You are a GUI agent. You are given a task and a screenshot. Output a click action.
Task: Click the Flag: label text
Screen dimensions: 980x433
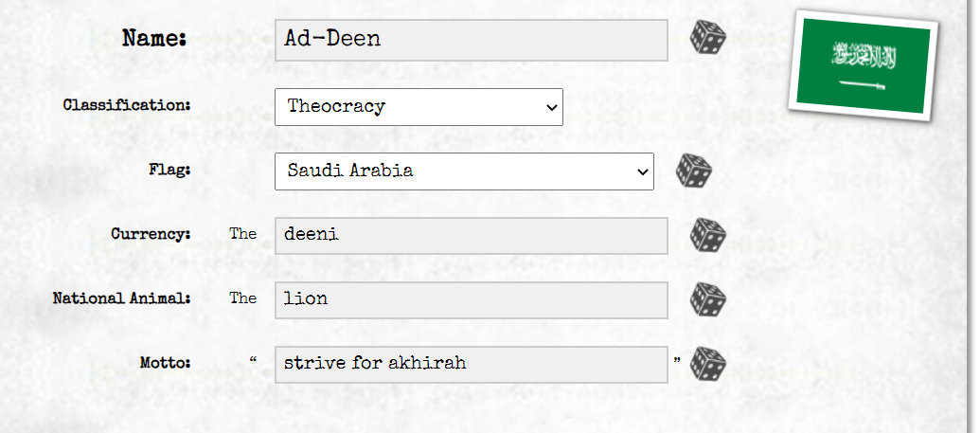click(169, 170)
